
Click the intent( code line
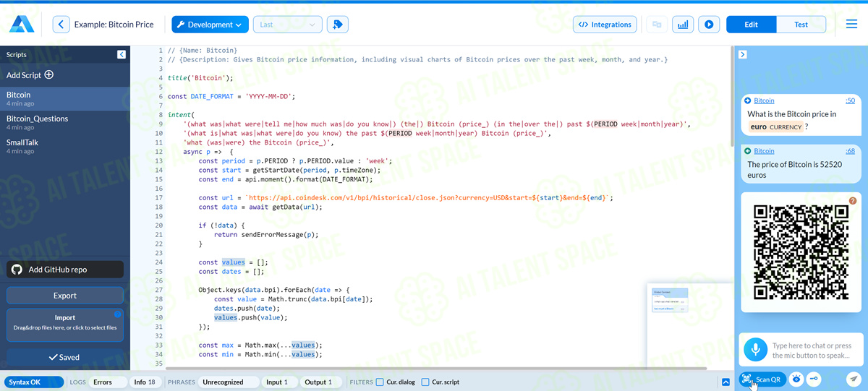[x=181, y=115]
